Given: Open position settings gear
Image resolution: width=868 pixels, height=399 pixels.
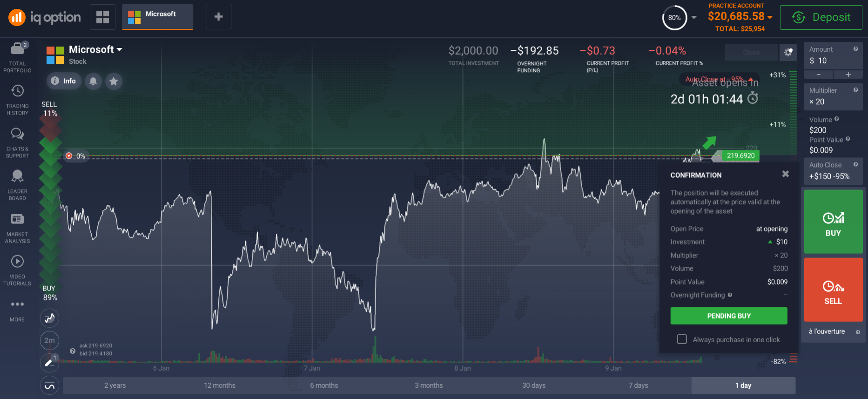Looking at the screenshot, I should click(788, 53).
